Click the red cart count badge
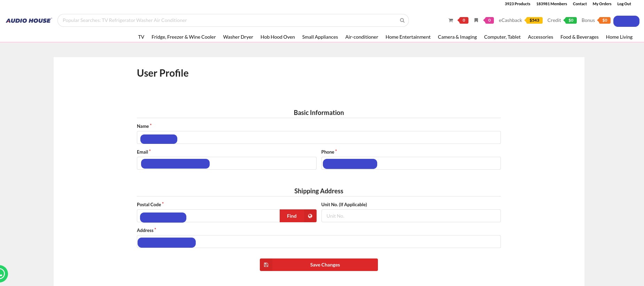The height and width of the screenshot is (286, 644). tap(463, 20)
